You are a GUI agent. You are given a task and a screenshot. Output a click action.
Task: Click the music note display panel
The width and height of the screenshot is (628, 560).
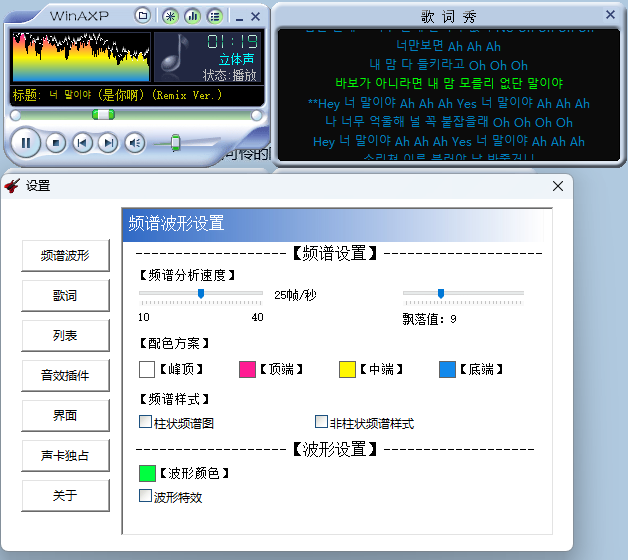point(175,57)
